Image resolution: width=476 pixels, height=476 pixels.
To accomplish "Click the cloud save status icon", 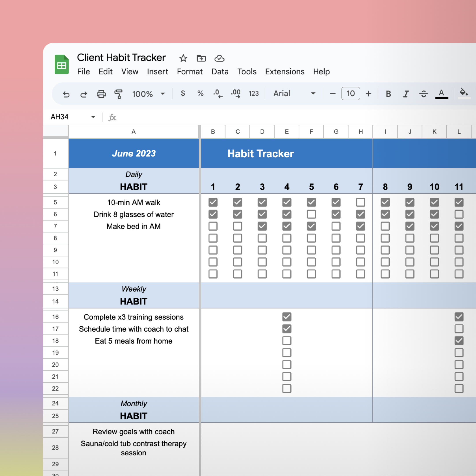I will click(219, 58).
